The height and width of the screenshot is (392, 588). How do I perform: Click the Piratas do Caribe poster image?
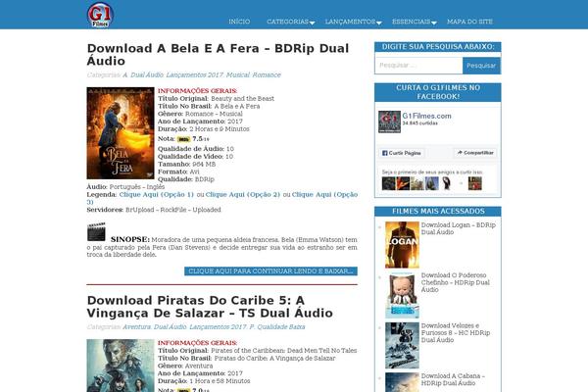coord(121,366)
